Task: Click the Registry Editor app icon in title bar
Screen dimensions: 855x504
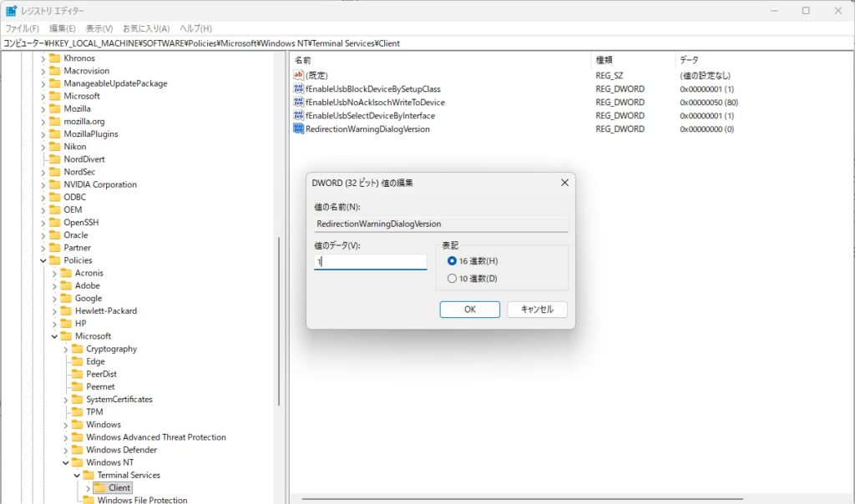Action: coord(11,11)
